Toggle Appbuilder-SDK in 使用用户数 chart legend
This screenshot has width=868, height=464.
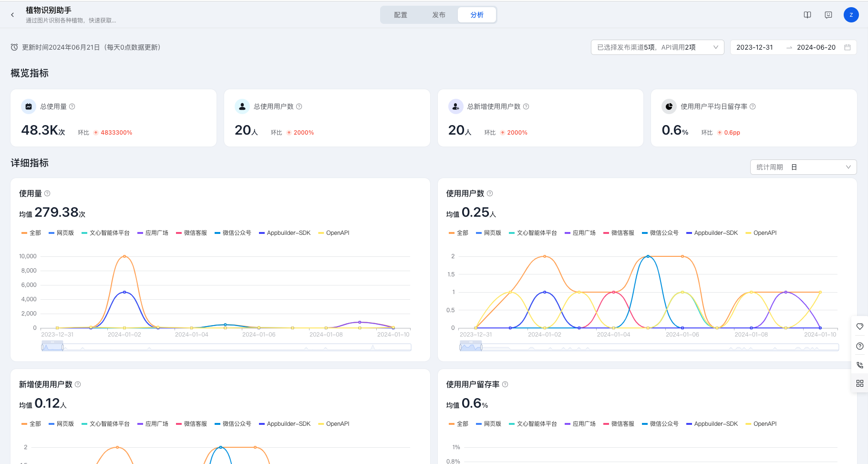[x=712, y=233]
